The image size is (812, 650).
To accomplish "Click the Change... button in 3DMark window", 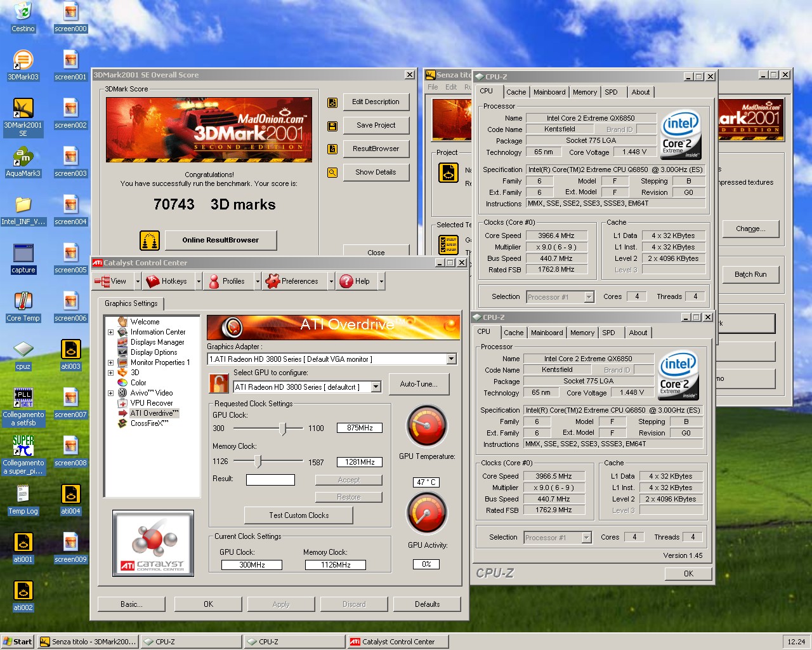I will tap(750, 229).
